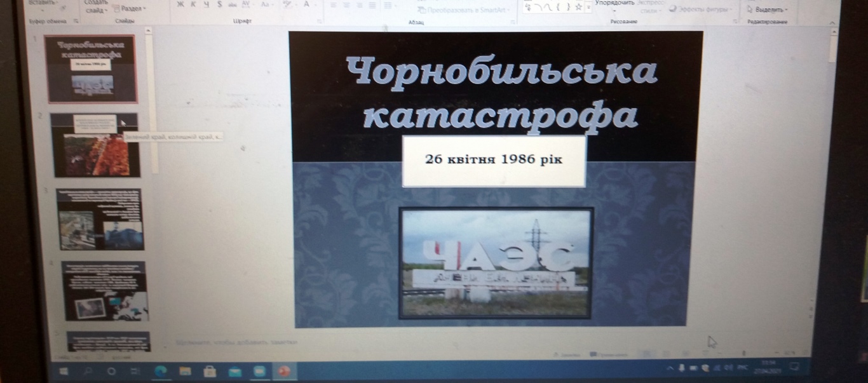
Task: Open Экспресс-стили gallery
Action: 649,6
